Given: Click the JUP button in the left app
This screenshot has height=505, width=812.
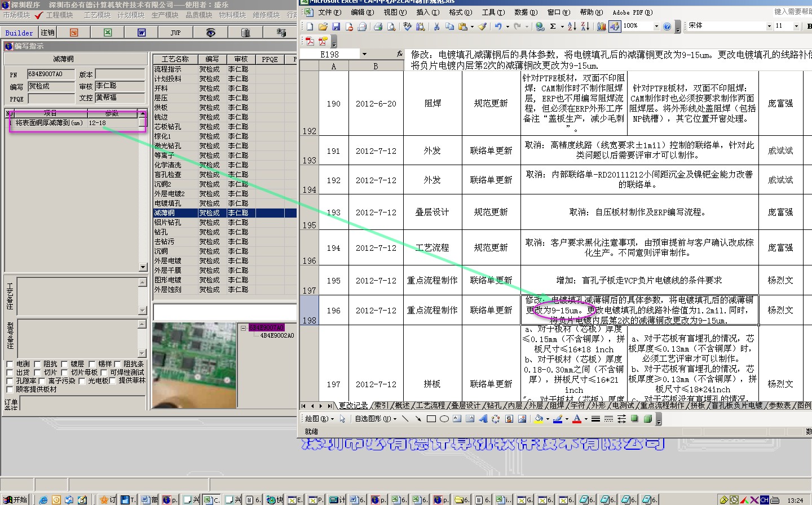Looking at the screenshot, I should [x=176, y=33].
